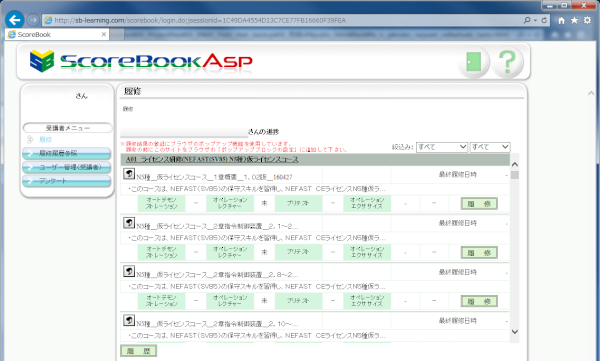Screen dimensions: 600x361
Task: Click the さんの進捗 heading text
Action: pyautogui.click(x=263, y=132)
